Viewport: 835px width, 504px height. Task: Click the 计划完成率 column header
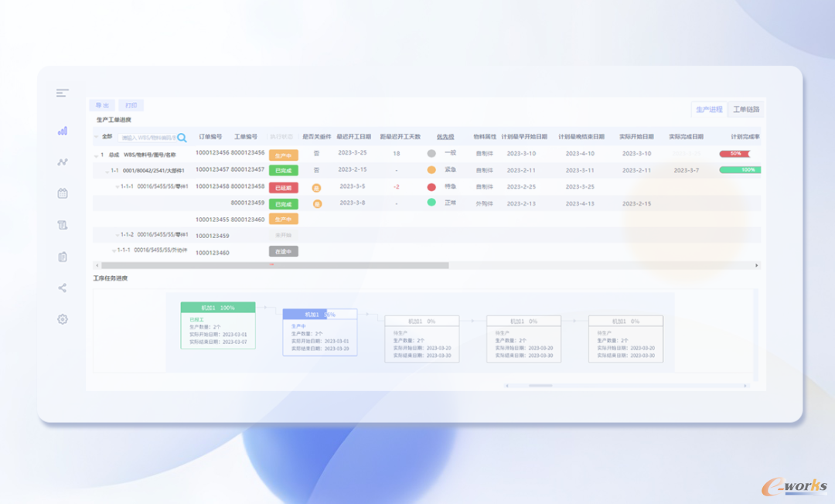click(x=745, y=137)
